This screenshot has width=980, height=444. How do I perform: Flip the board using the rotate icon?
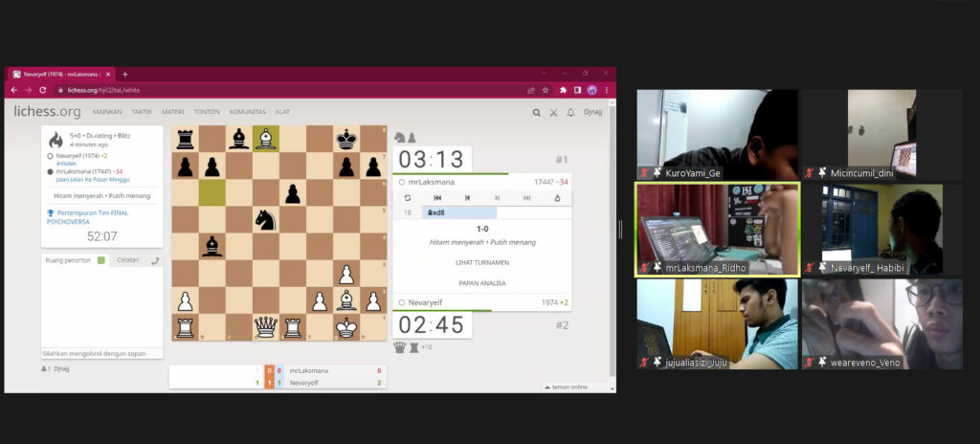[x=408, y=198]
